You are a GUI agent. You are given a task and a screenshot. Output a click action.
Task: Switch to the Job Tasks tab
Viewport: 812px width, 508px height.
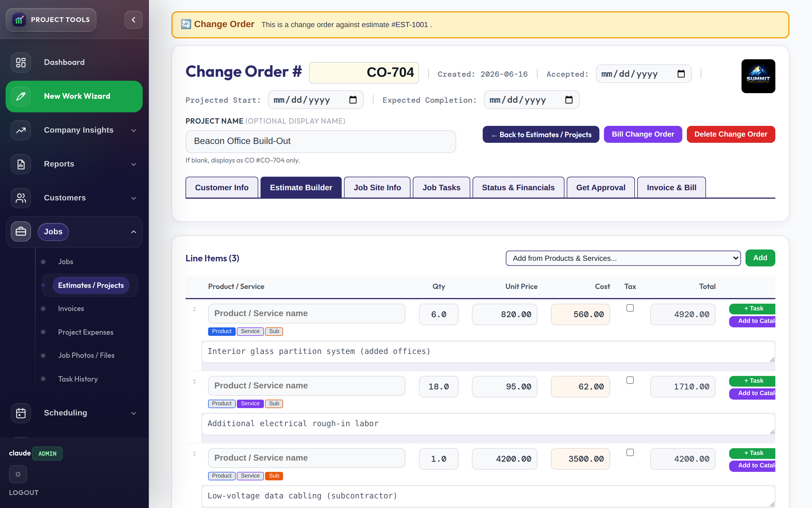pos(441,187)
